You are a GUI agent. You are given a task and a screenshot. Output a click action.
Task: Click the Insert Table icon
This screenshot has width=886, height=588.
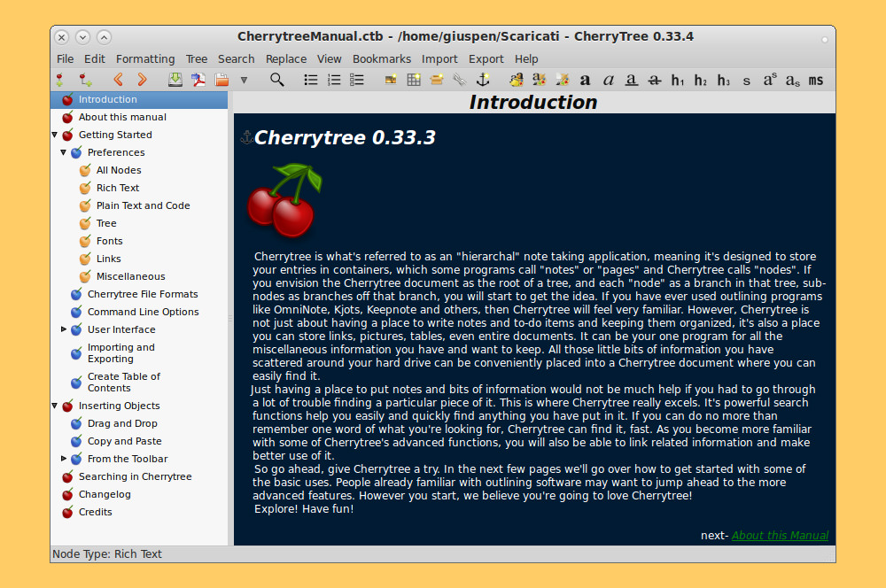pyautogui.click(x=414, y=80)
